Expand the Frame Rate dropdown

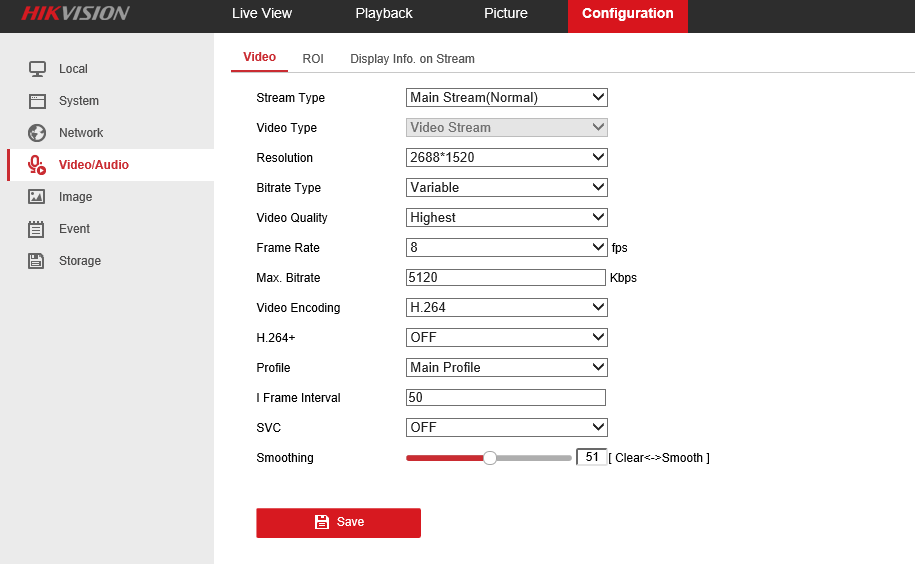[507, 248]
